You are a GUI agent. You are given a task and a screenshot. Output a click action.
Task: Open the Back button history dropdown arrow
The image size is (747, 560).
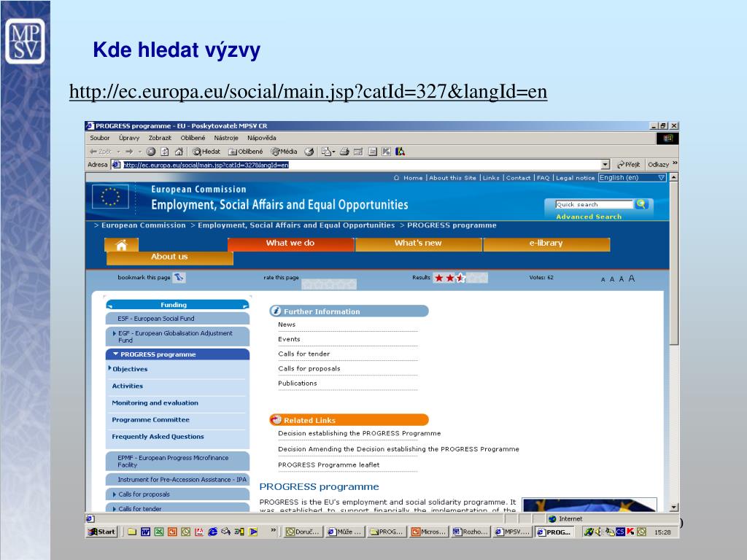[x=118, y=152]
